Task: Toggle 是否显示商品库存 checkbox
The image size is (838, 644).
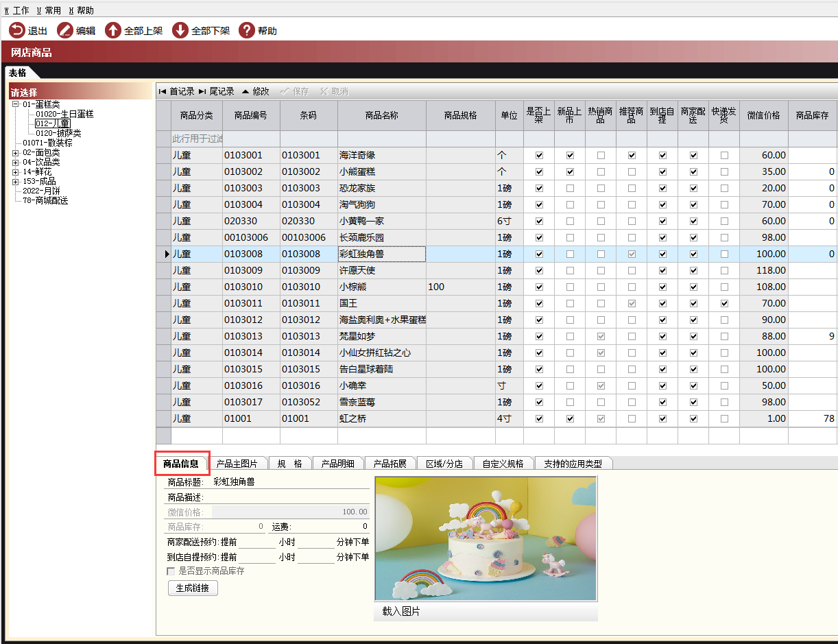Action: coord(171,571)
